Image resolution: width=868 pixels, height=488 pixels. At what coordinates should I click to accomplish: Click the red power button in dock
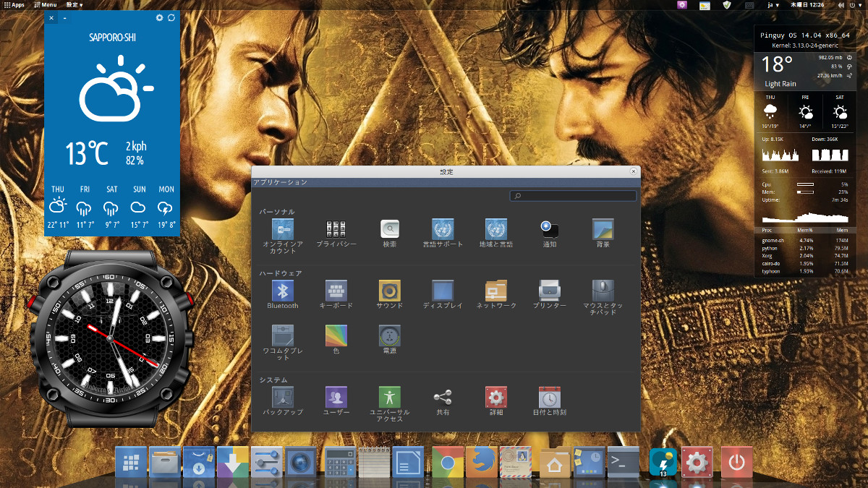point(736,463)
